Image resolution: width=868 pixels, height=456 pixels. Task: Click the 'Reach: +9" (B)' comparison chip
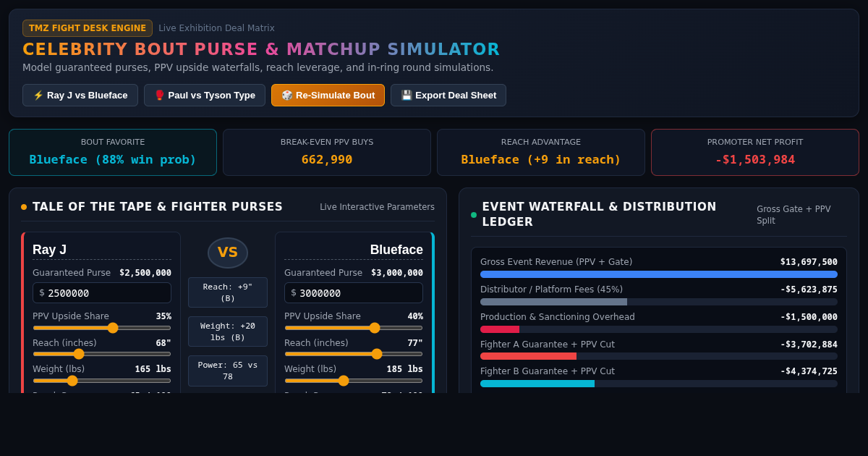click(228, 292)
